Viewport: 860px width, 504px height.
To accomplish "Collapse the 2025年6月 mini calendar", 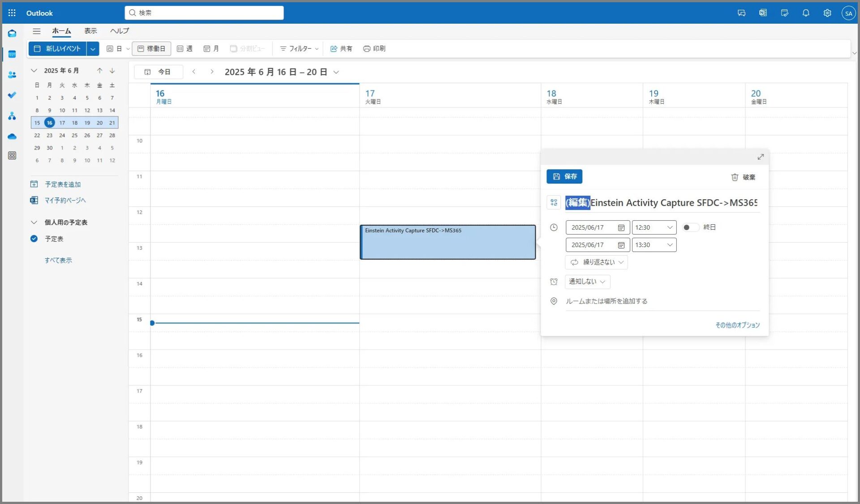I will (34, 71).
